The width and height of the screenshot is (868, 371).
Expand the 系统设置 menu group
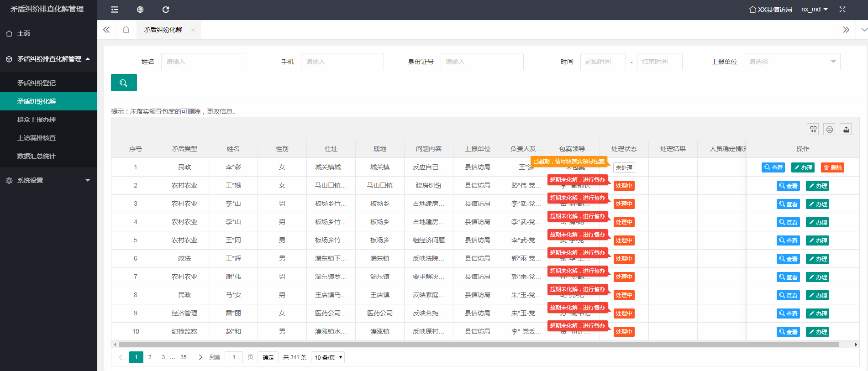tap(48, 180)
